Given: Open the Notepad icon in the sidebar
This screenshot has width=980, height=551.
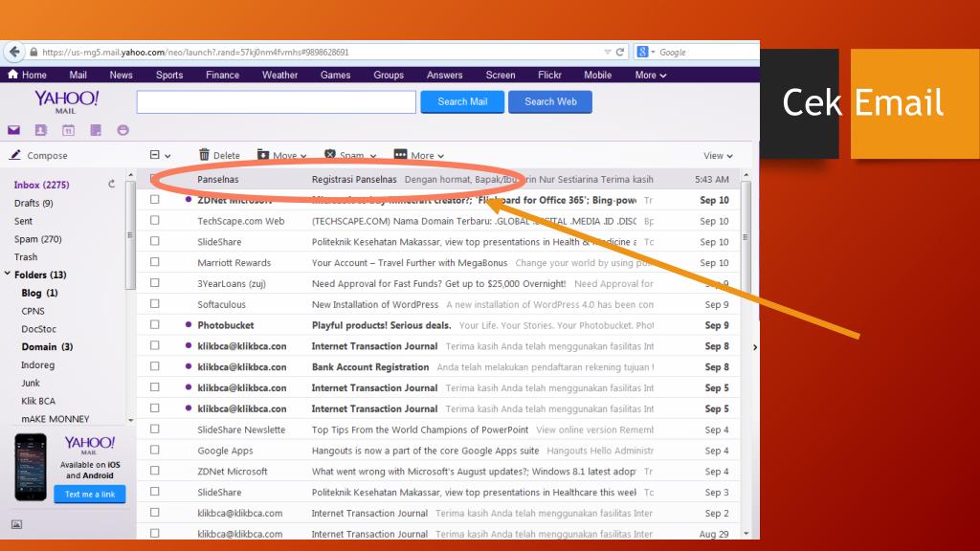Looking at the screenshot, I should 96,130.
